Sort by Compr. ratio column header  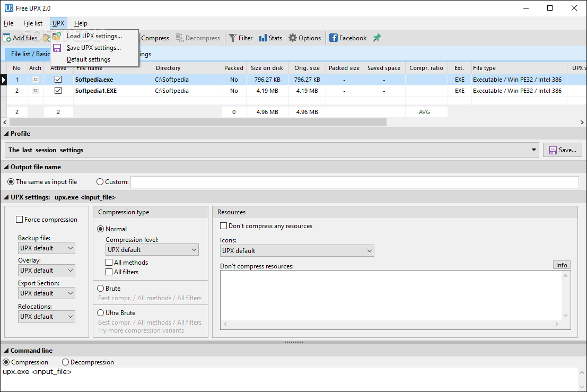coord(426,68)
